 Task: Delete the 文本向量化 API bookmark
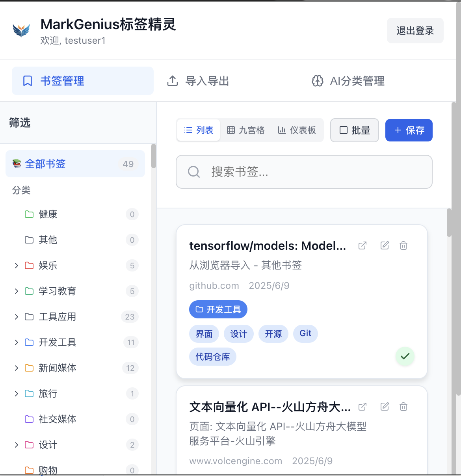(403, 407)
